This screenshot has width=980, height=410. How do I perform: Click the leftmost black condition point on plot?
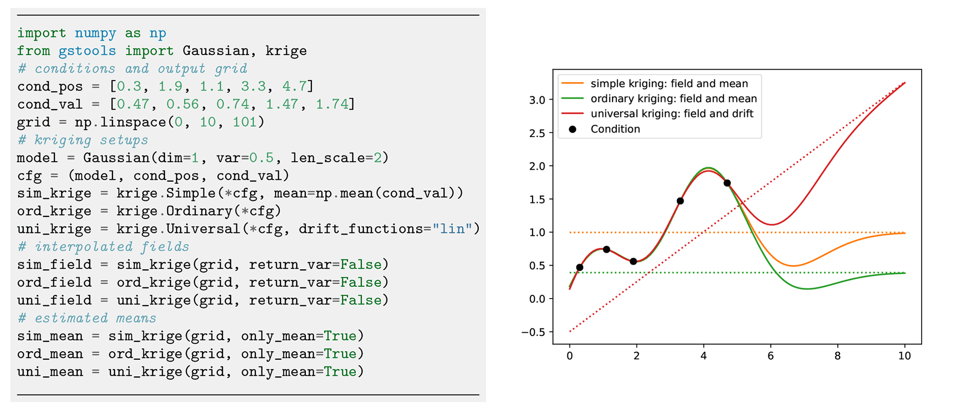[579, 267]
